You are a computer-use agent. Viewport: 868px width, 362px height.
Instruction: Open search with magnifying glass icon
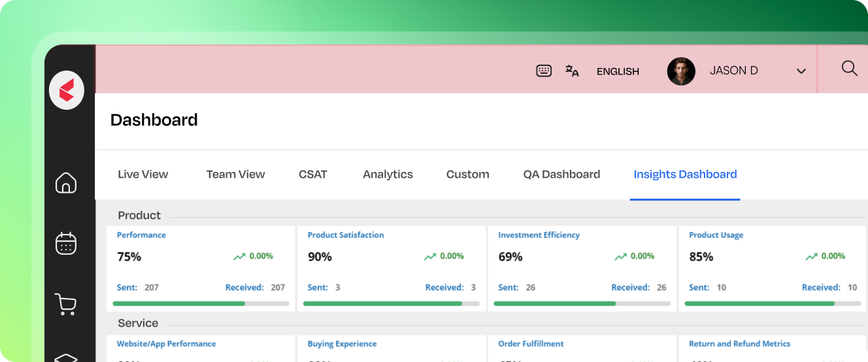click(849, 68)
